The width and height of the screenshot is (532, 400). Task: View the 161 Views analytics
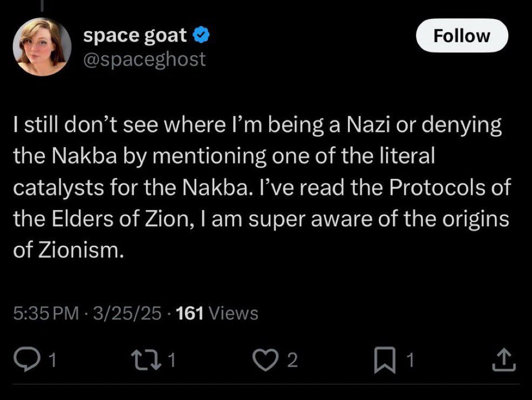click(217, 313)
